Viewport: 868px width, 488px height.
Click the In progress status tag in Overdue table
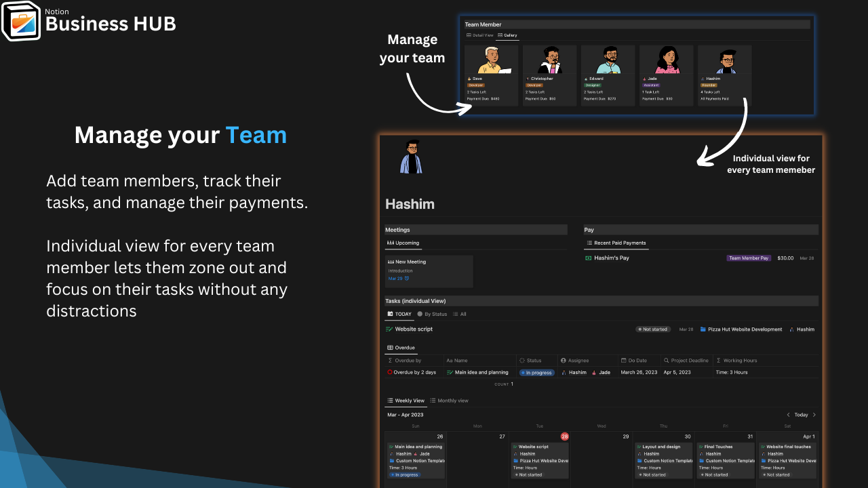(537, 372)
